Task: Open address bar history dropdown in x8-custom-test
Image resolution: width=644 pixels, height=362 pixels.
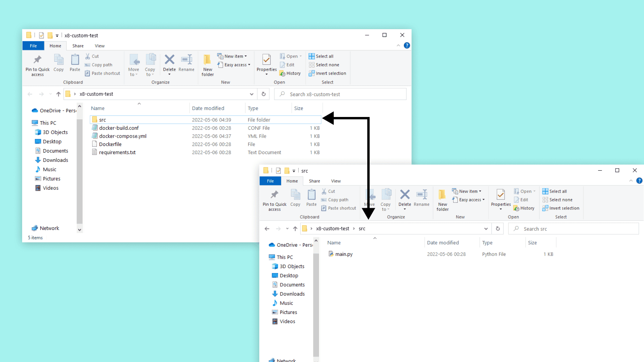Action: [251, 94]
